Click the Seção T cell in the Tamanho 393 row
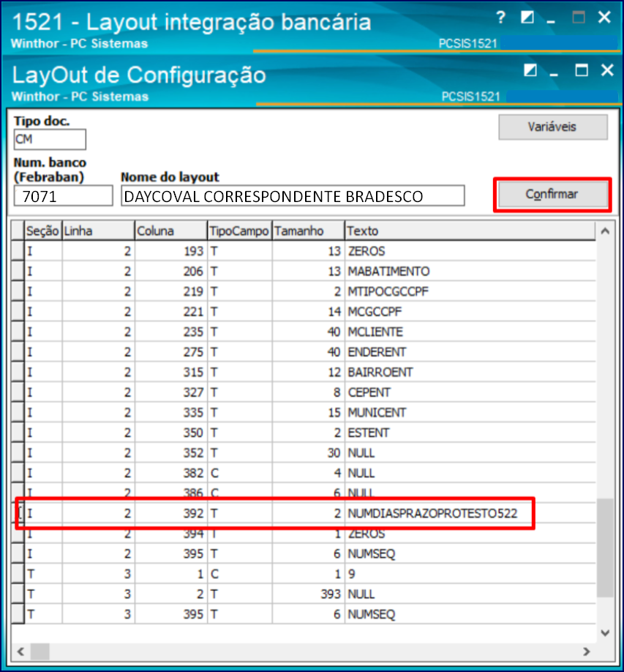Image resolution: width=624 pixels, height=672 pixels. pos(43,594)
